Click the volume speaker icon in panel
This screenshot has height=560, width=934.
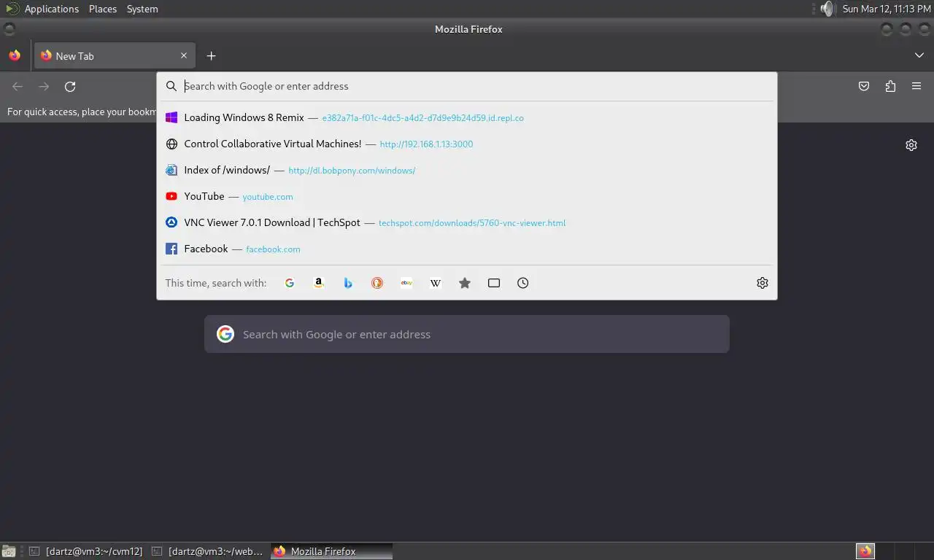(826, 9)
